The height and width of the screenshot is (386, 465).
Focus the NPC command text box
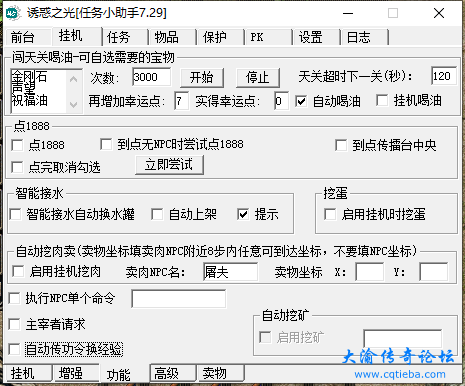coord(179,299)
